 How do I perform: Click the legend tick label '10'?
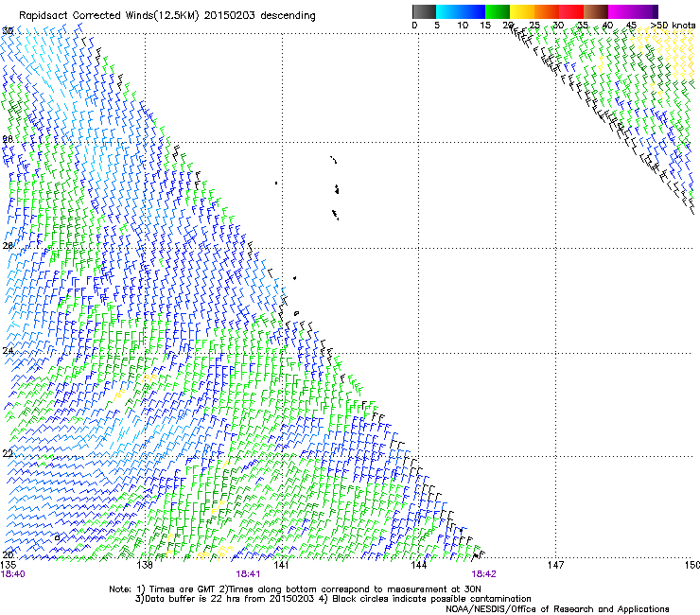(463, 26)
